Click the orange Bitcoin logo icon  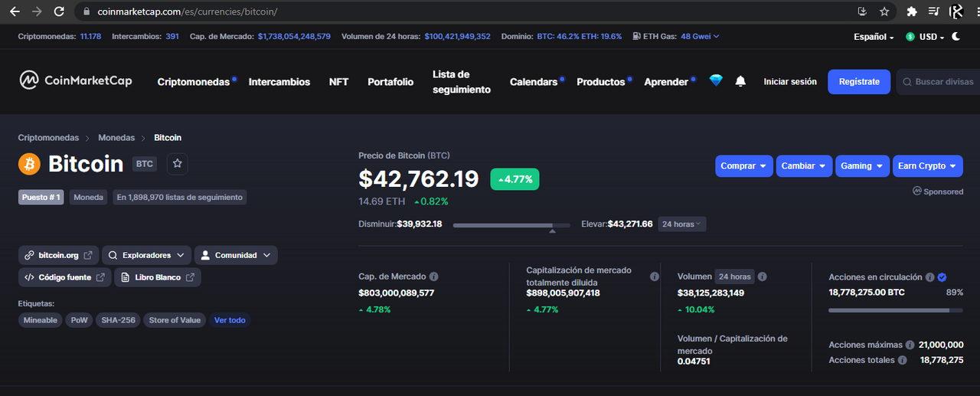[x=29, y=164]
